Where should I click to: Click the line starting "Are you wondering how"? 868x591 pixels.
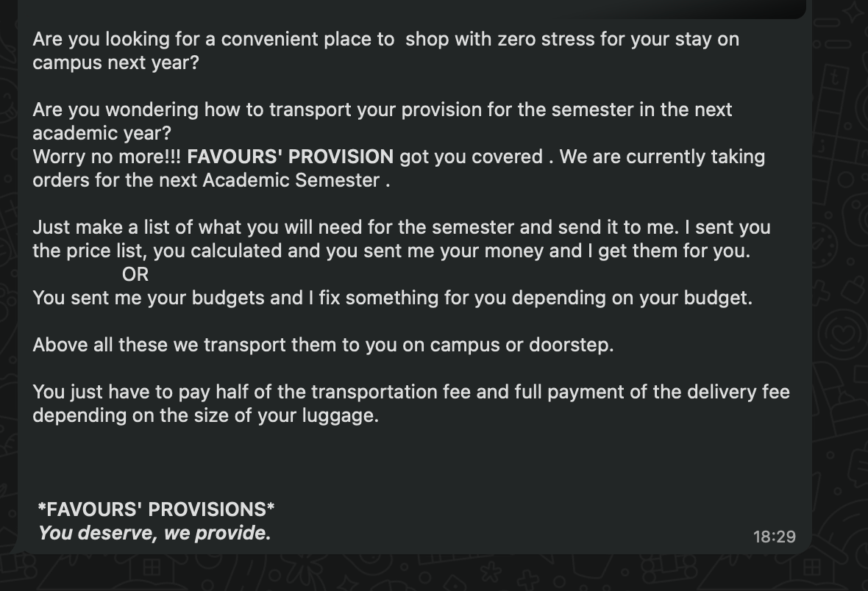click(x=382, y=110)
